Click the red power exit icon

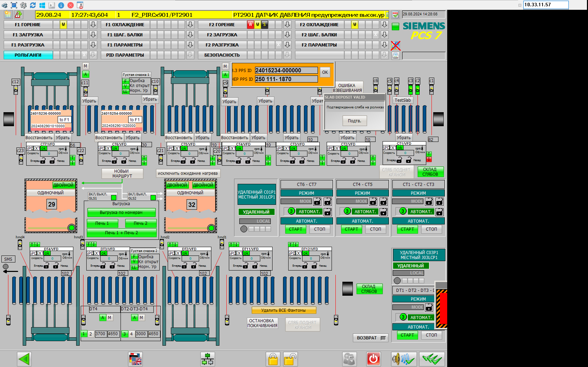click(373, 359)
